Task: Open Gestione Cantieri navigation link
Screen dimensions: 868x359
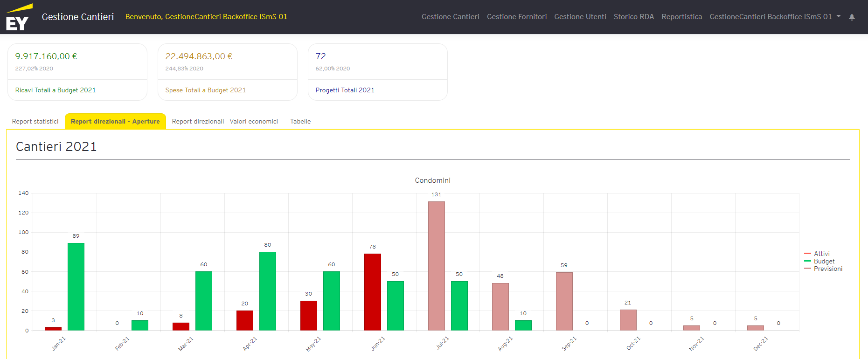Action: [x=450, y=17]
